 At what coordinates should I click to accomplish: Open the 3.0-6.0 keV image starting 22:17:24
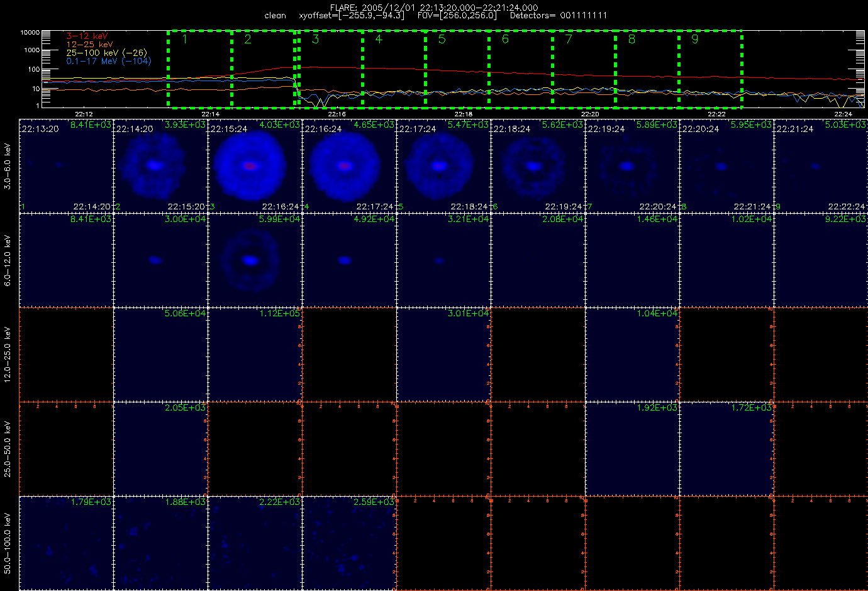[x=443, y=165]
